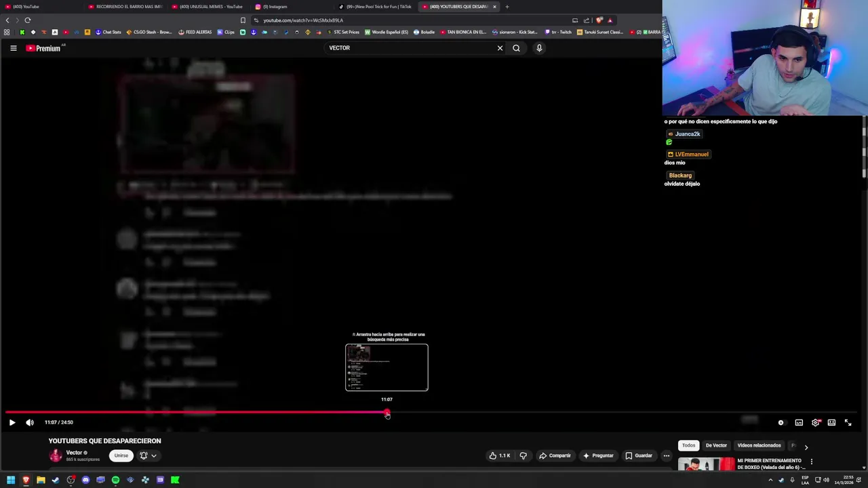This screenshot has width=868, height=488.
Task: Switch to theater mode view
Action: (x=831, y=422)
